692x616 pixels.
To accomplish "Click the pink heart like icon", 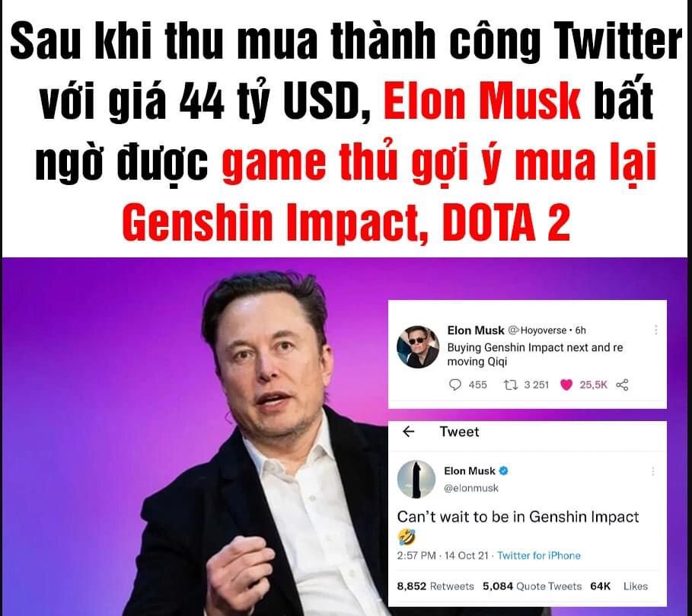I will (566, 385).
